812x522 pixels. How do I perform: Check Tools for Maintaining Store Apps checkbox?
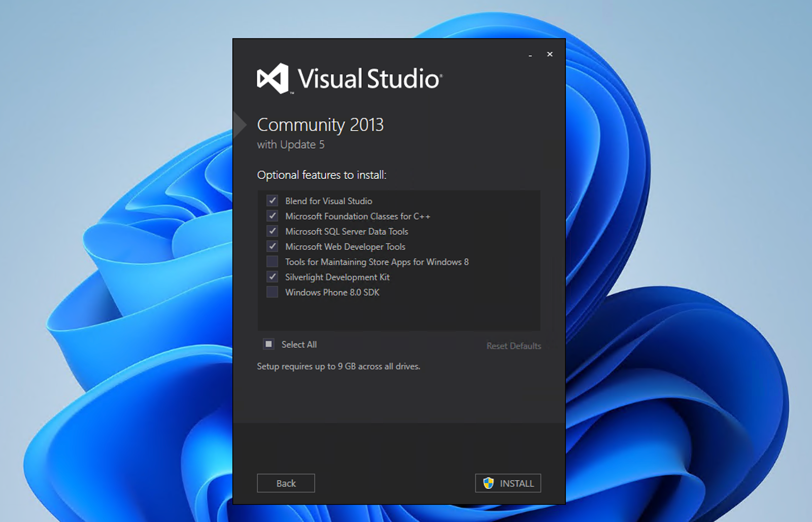coord(273,261)
